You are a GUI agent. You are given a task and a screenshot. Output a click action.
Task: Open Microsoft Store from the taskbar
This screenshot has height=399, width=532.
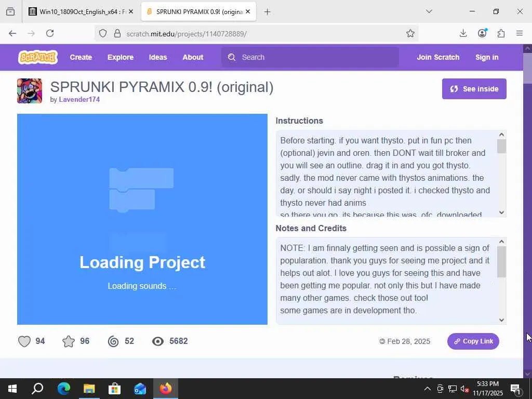115,389
